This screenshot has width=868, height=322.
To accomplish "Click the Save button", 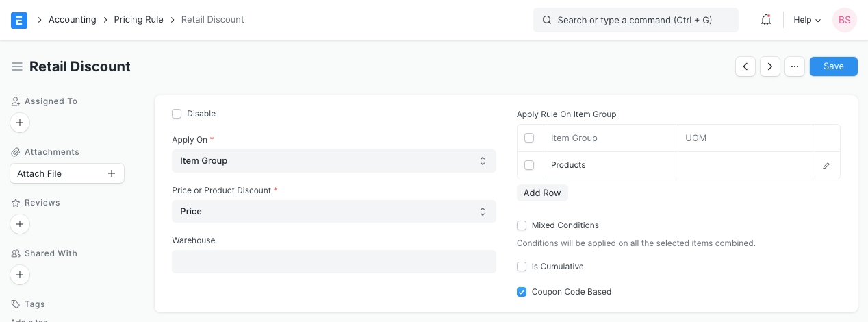I will (x=833, y=66).
